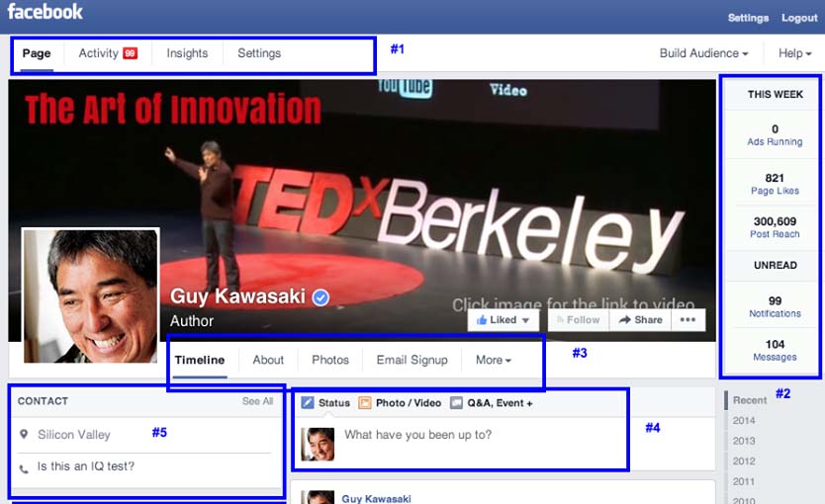Switch to the Page tab
Viewport: 825px width, 504px height.
[x=37, y=53]
